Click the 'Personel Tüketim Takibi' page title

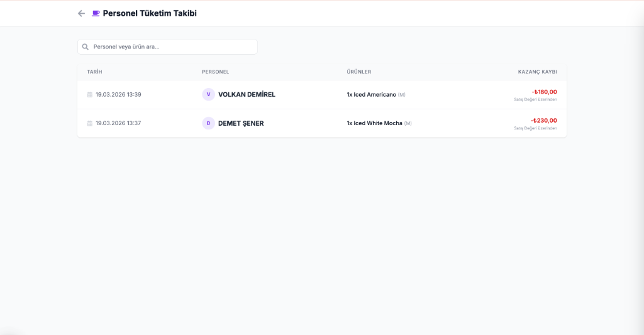(x=150, y=13)
